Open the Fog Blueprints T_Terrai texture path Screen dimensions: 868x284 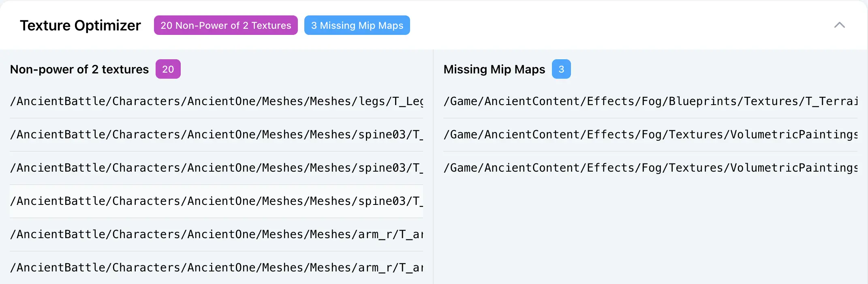pyautogui.click(x=650, y=101)
